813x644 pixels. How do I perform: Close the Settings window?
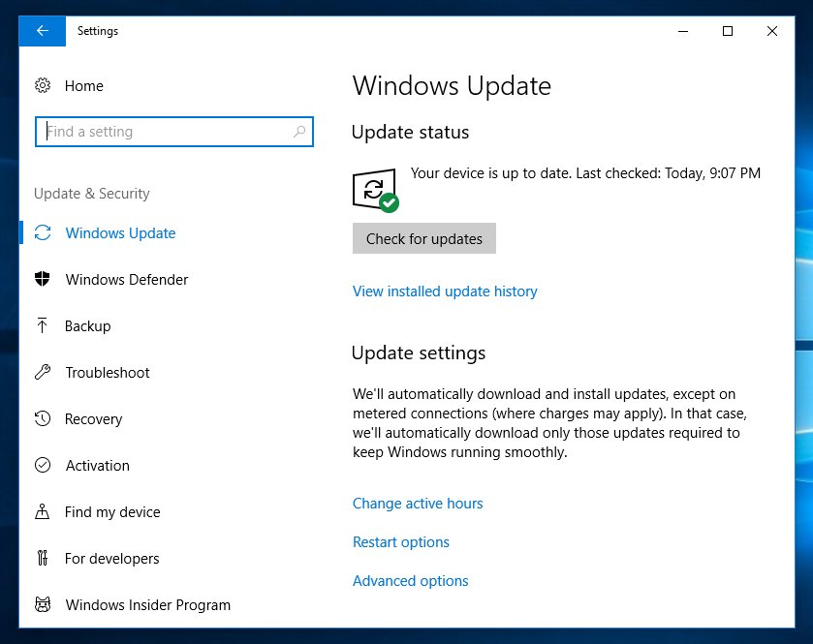coord(772,31)
